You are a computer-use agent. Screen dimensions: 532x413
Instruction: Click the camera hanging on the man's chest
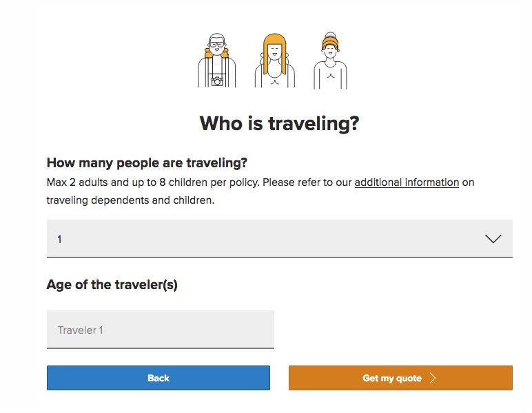217,81
